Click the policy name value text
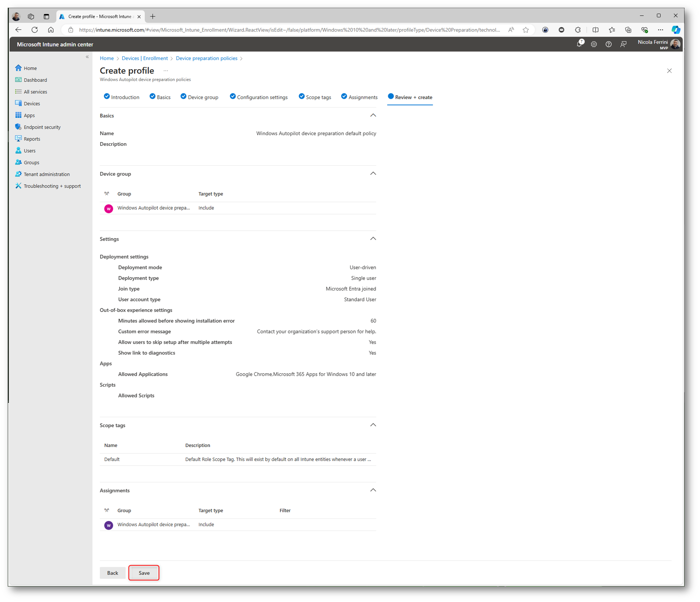Viewport: 700px width, 602px height. click(316, 133)
